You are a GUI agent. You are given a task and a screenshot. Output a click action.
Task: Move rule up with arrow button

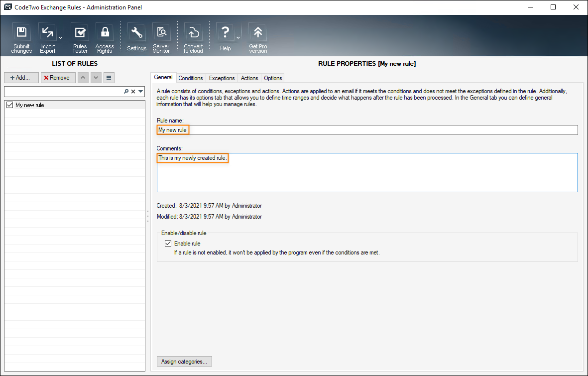pyautogui.click(x=83, y=78)
